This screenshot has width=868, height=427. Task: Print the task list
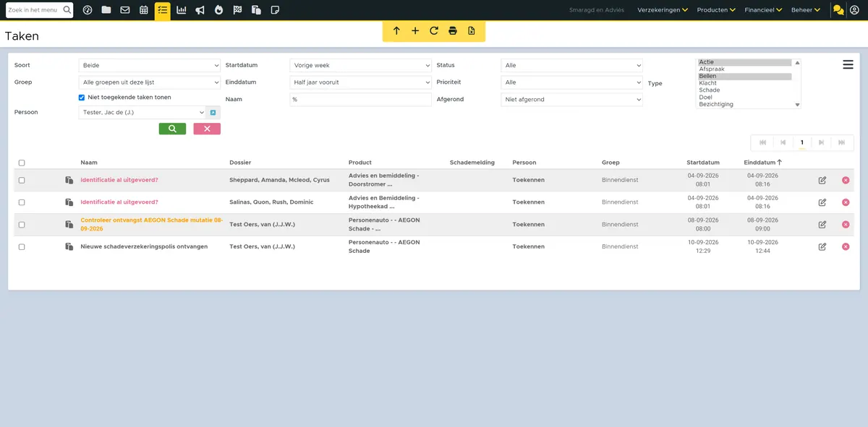(x=453, y=31)
